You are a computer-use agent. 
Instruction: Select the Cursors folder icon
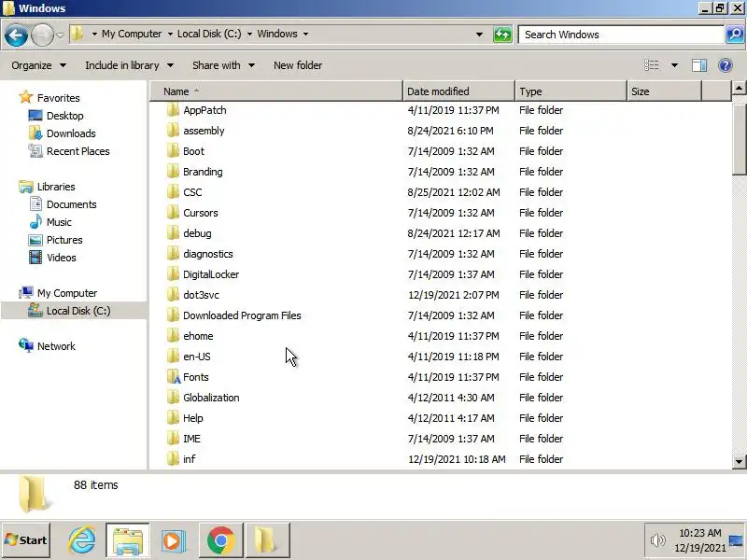click(x=173, y=213)
